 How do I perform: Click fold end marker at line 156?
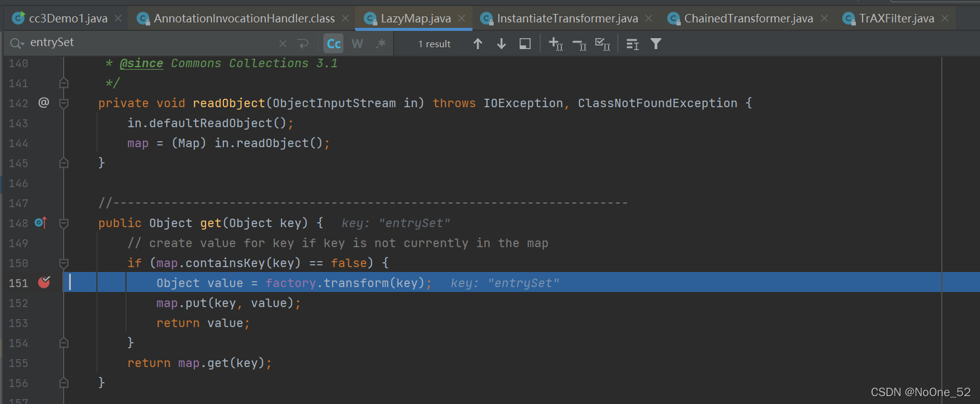point(64,383)
